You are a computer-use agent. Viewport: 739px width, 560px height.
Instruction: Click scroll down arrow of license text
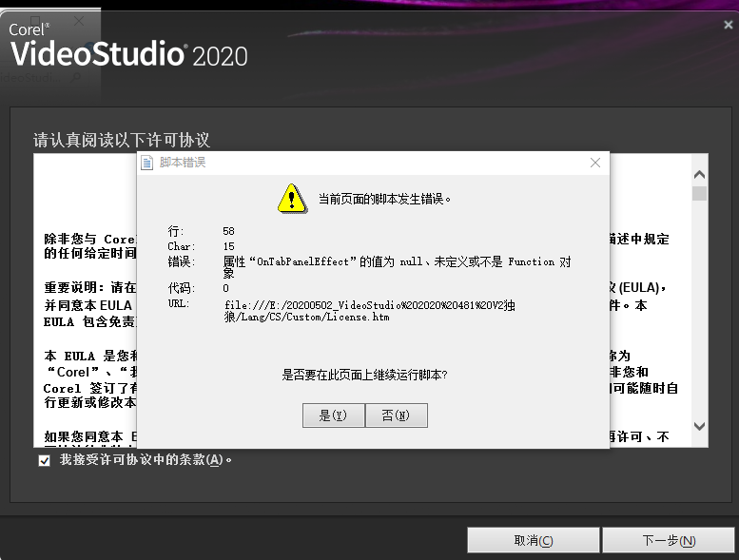699,426
